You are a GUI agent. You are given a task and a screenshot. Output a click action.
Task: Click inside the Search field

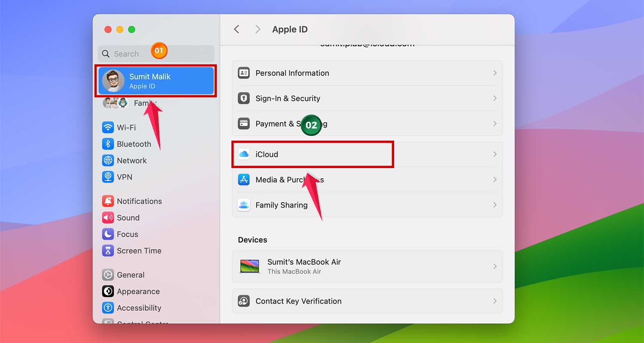coord(129,54)
